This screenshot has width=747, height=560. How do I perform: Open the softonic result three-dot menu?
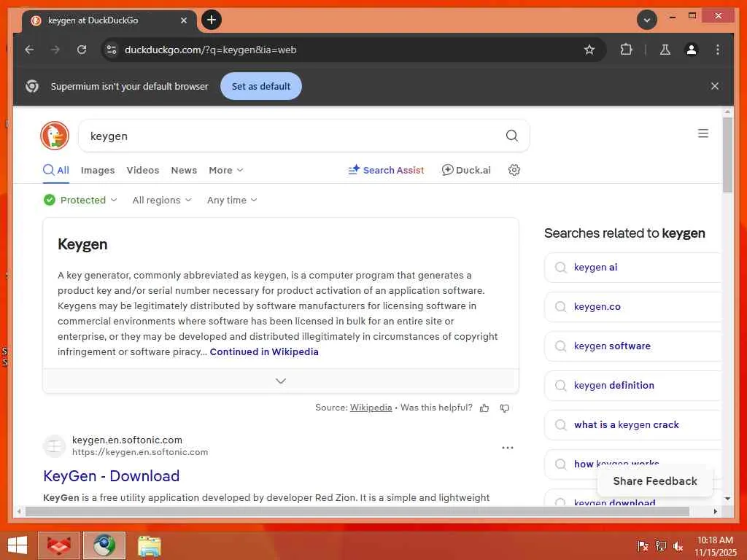pyautogui.click(x=508, y=448)
